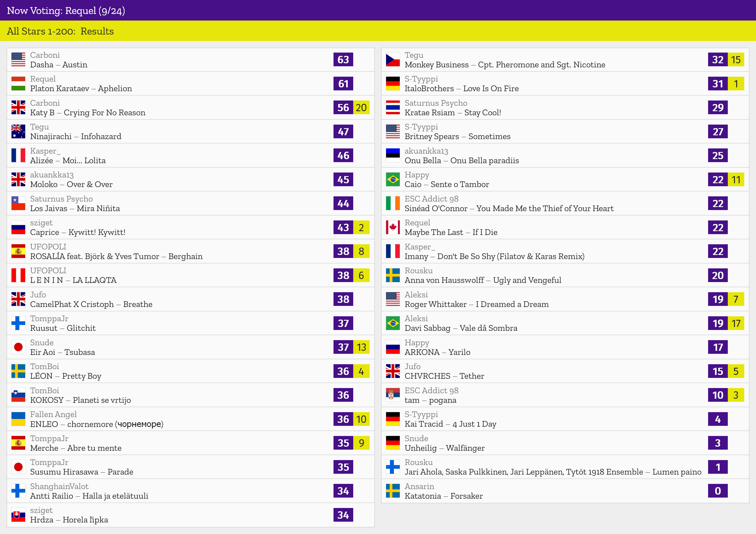The width and height of the screenshot is (756, 534).
Task: Click 'Unheilig – Walfänger' song title
Action: 444,448
